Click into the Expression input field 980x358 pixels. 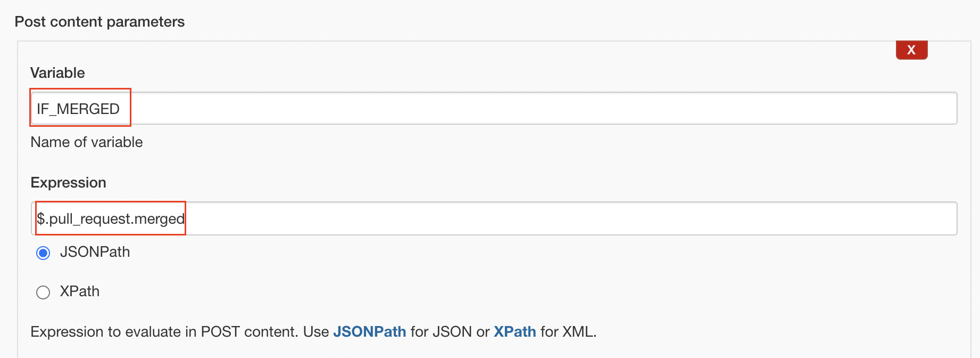494,218
